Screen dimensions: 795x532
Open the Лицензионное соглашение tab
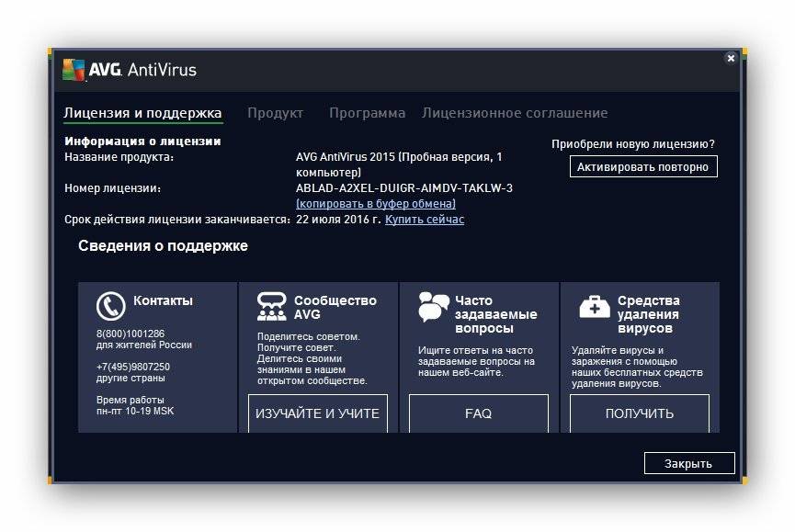click(515, 113)
